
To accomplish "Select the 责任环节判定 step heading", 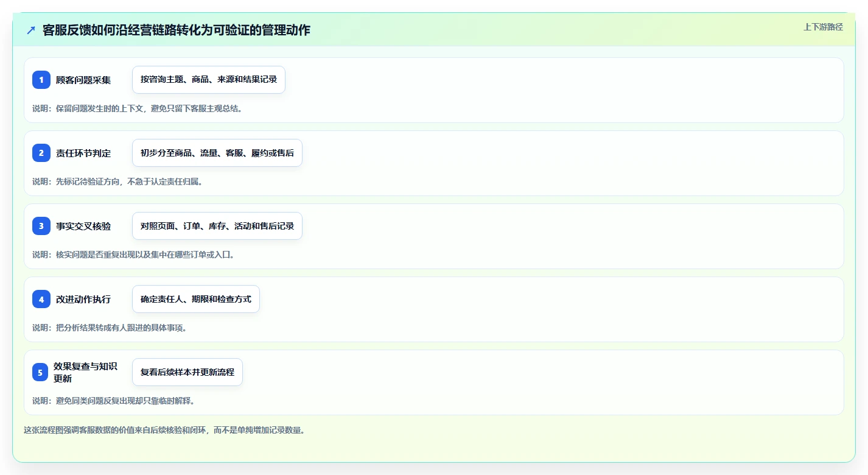I will (83, 153).
